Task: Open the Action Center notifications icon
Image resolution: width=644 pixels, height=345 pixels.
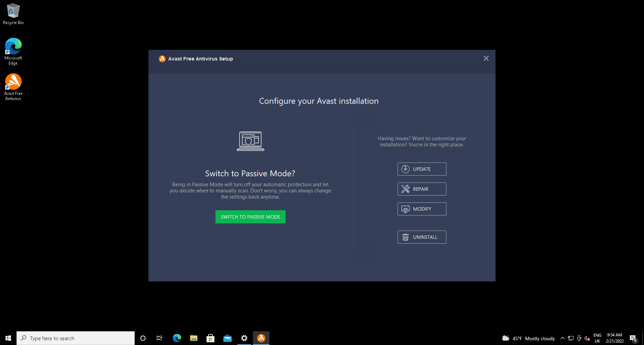Action: pyautogui.click(x=634, y=338)
